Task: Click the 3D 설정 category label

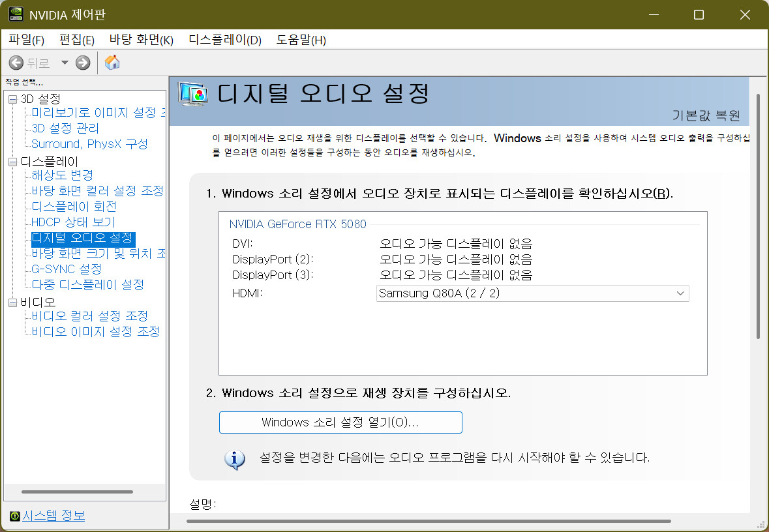Action: tap(40, 99)
